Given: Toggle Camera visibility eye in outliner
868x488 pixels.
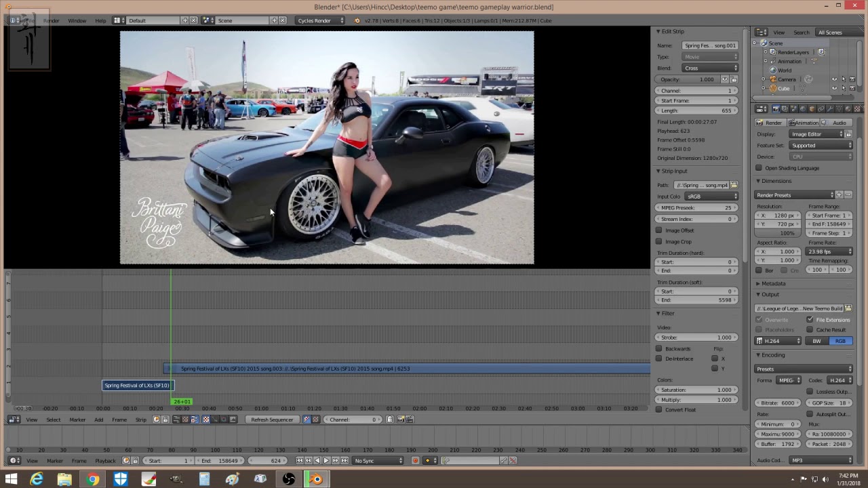Looking at the screenshot, I should pos(834,79).
